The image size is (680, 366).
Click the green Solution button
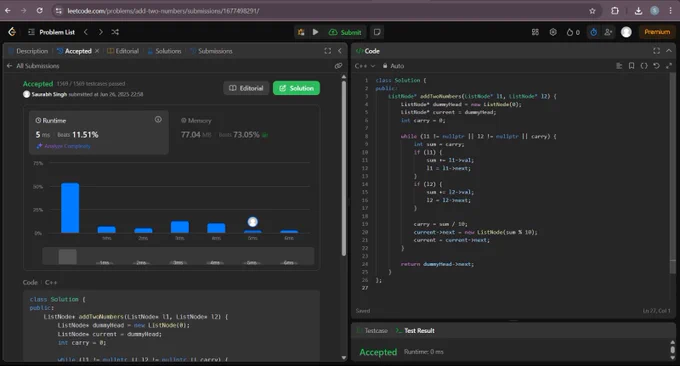(296, 88)
